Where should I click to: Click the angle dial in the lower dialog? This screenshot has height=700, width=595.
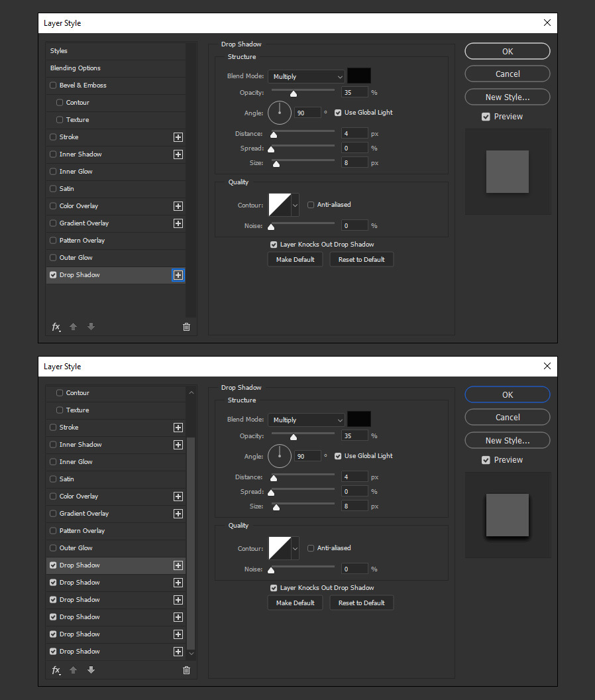[x=280, y=456]
